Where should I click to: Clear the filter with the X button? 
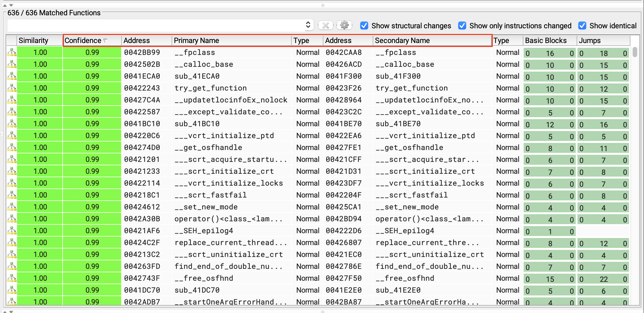point(326,25)
